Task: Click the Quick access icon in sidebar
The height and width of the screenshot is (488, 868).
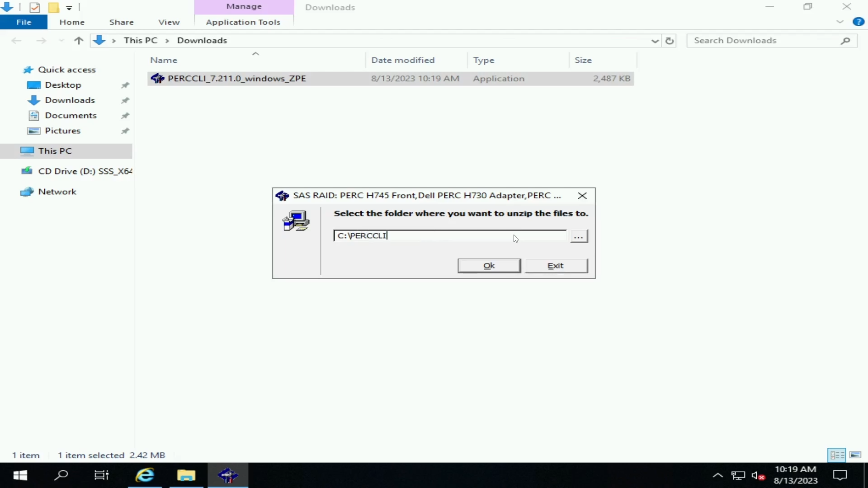Action: [x=28, y=69]
